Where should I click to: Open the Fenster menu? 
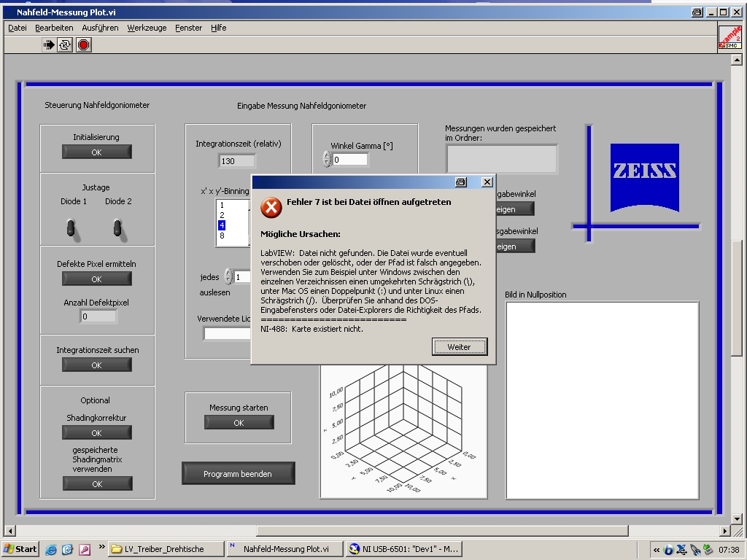(x=189, y=28)
